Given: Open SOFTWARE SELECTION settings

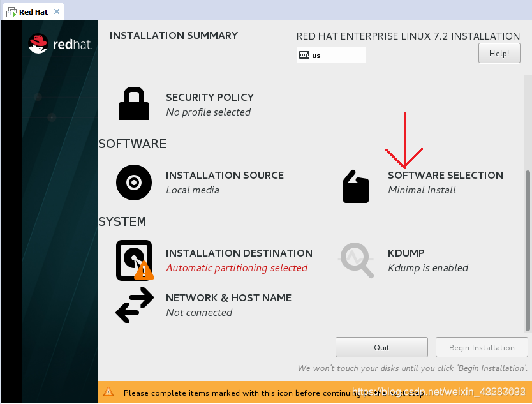Looking at the screenshot, I should 445,175.
